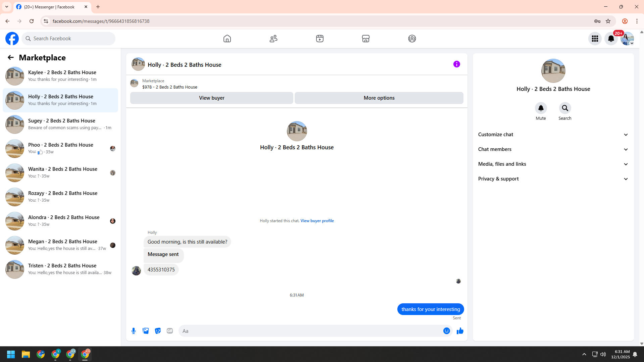Open the Marketplace storefront icon
The width and height of the screenshot is (644, 362).
(366, 39)
